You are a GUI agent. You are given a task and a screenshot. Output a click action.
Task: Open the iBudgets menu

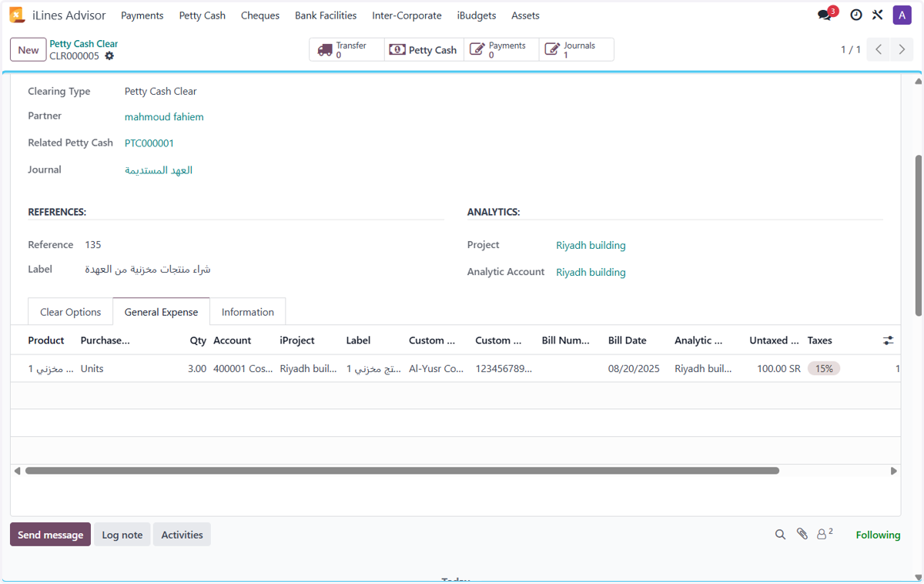(x=477, y=15)
